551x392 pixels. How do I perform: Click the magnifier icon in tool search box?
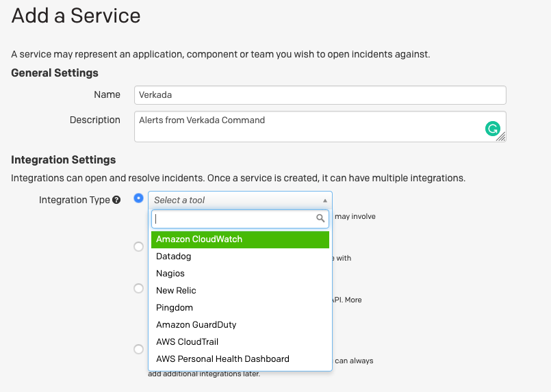320,218
